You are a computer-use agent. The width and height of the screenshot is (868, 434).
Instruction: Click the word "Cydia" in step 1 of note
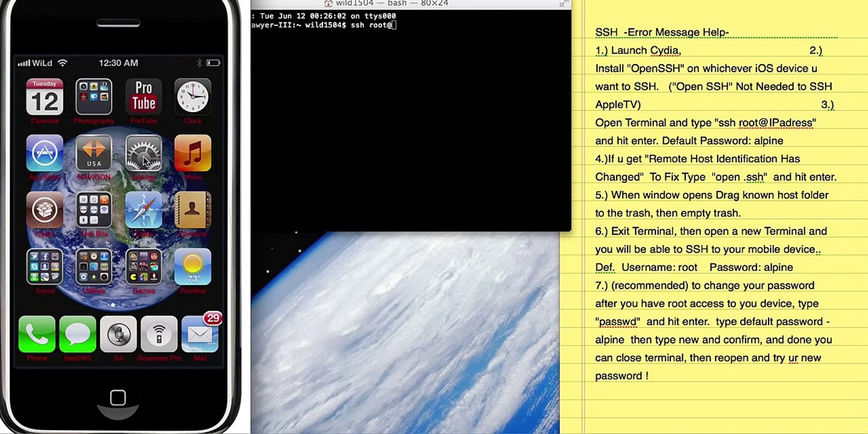click(665, 51)
